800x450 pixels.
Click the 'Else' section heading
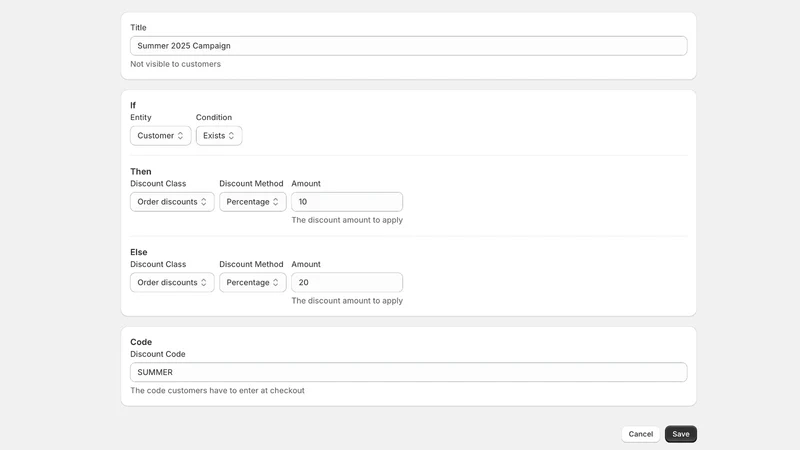pos(138,252)
